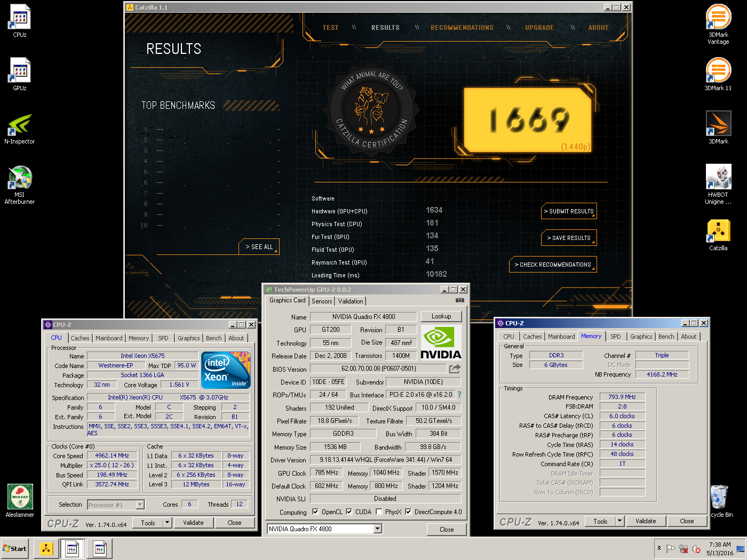Click the bus interface help question mark
This screenshot has width=747, height=560.
(459, 395)
